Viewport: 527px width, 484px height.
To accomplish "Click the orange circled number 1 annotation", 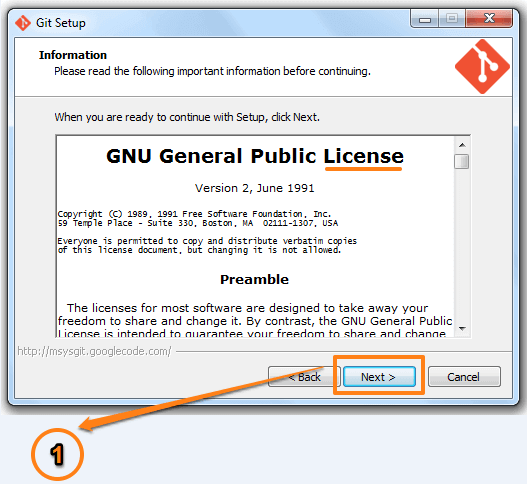I will pyautogui.click(x=57, y=454).
